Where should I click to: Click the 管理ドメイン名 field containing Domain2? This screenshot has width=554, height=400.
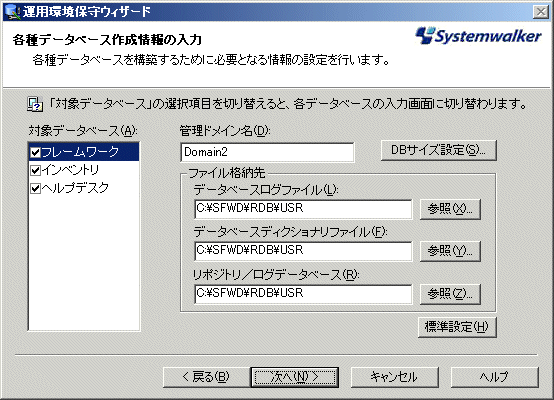[267, 152]
